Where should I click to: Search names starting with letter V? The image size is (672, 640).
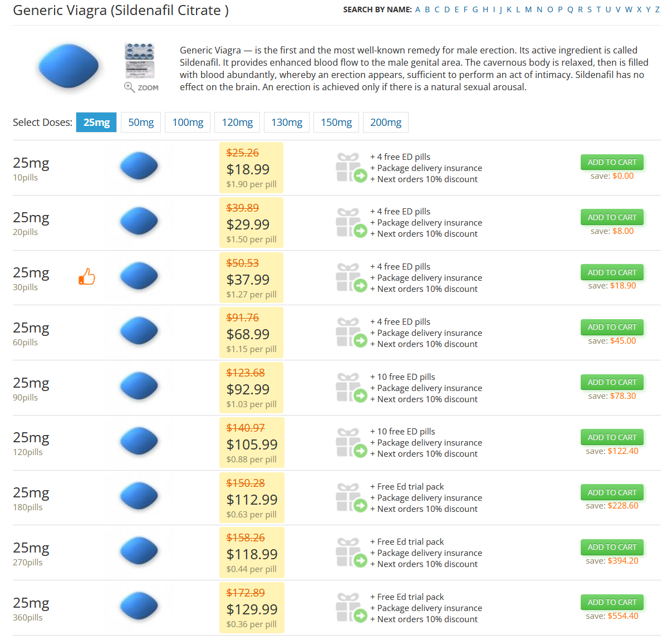click(618, 9)
